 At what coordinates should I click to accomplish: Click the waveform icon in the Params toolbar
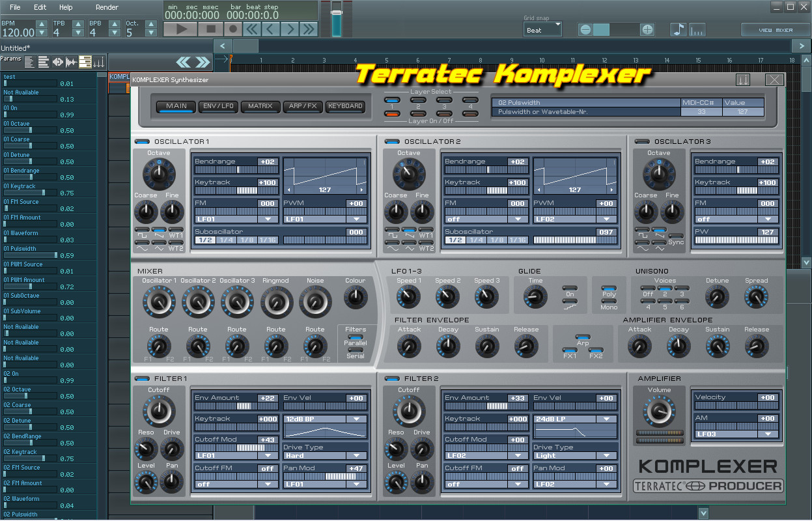tap(71, 62)
